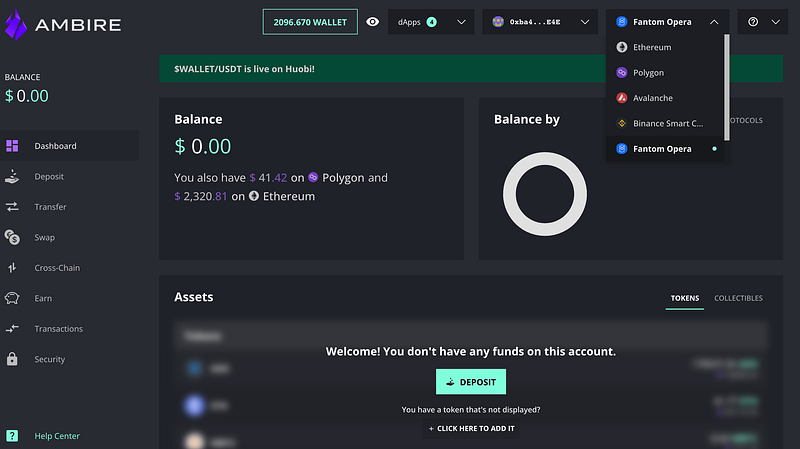Open Dashboard grid icon in sidebar
The image size is (800, 449).
[12, 146]
